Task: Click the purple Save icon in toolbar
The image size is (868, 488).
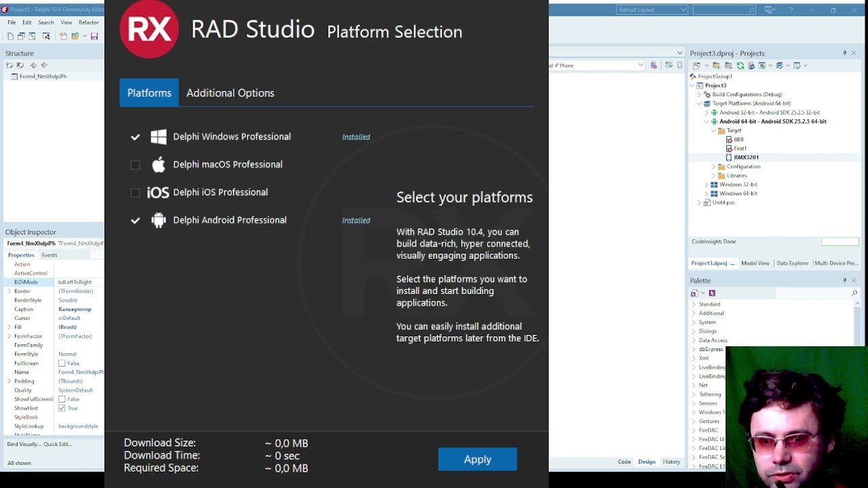Action: click(94, 36)
